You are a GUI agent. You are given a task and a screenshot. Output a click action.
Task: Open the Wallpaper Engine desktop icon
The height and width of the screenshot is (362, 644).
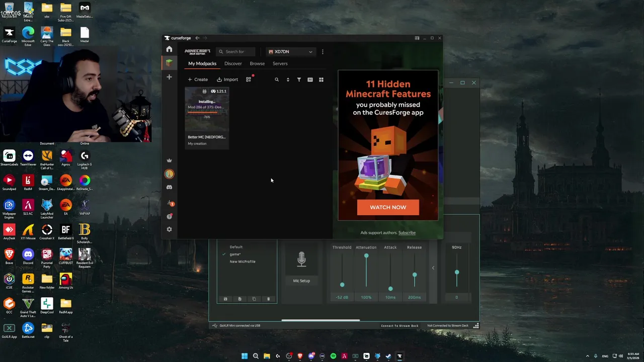click(9, 207)
